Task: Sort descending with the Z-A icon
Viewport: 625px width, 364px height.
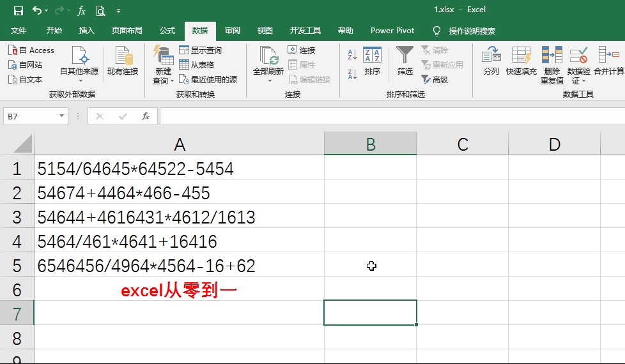Action: pos(352,74)
